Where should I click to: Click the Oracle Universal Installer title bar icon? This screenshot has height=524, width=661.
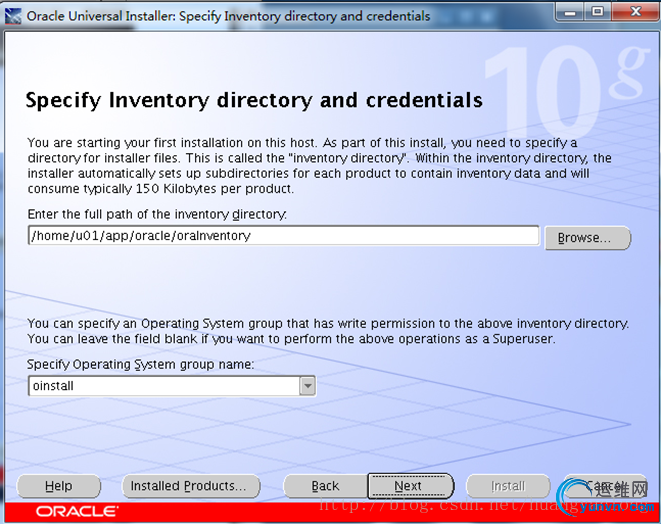coord(13,16)
